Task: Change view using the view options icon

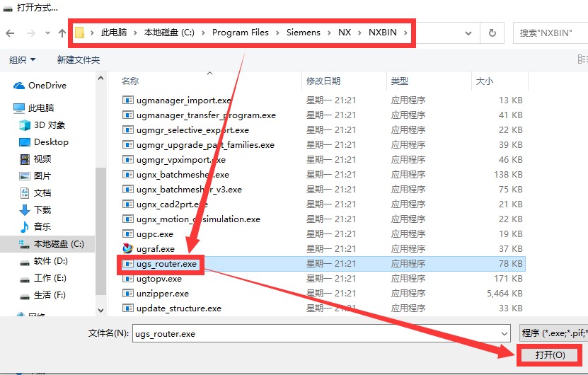Action: click(x=582, y=59)
